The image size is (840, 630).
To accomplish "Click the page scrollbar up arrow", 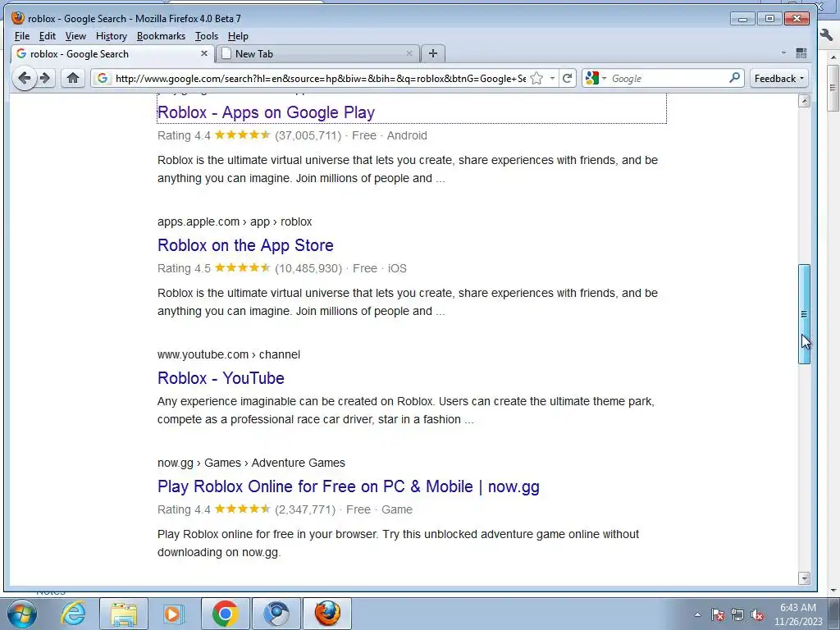I will [x=804, y=101].
